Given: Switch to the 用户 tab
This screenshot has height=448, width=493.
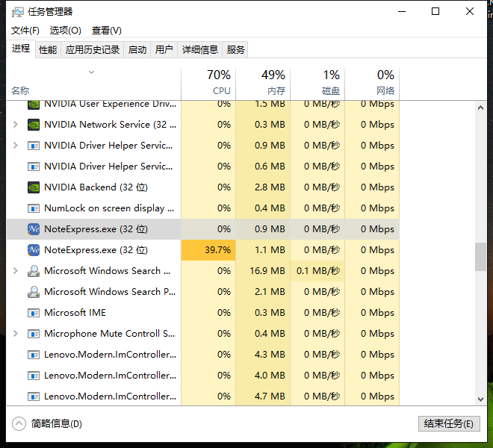Looking at the screenshot, I should (x=164, y=50).
